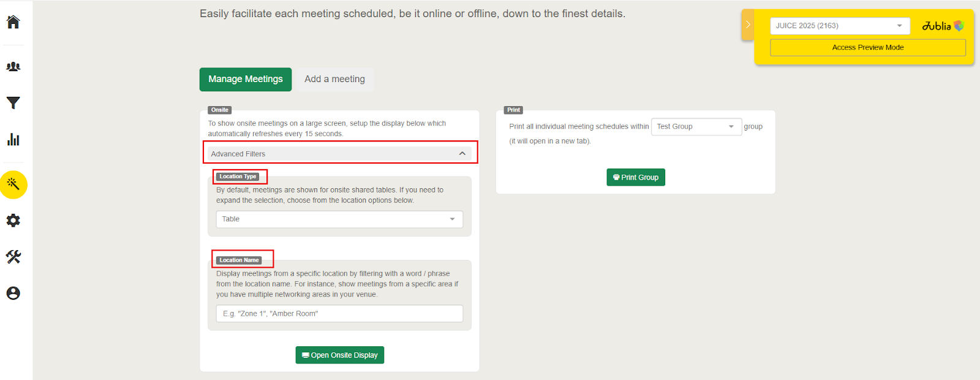Open the attendees group icon
The height and width of the screenshot is (380, 980).
tap(13, 66)
